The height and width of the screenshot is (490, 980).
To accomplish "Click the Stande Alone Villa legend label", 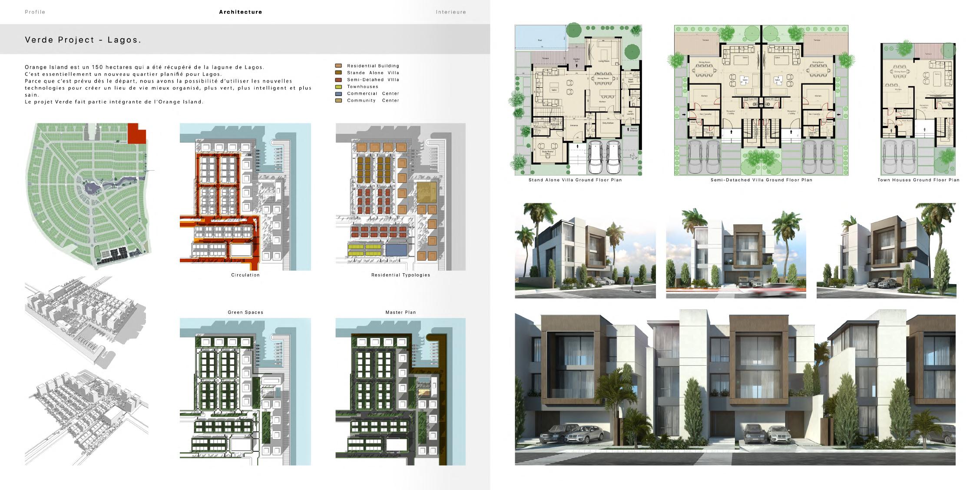I will click(373, 73).
